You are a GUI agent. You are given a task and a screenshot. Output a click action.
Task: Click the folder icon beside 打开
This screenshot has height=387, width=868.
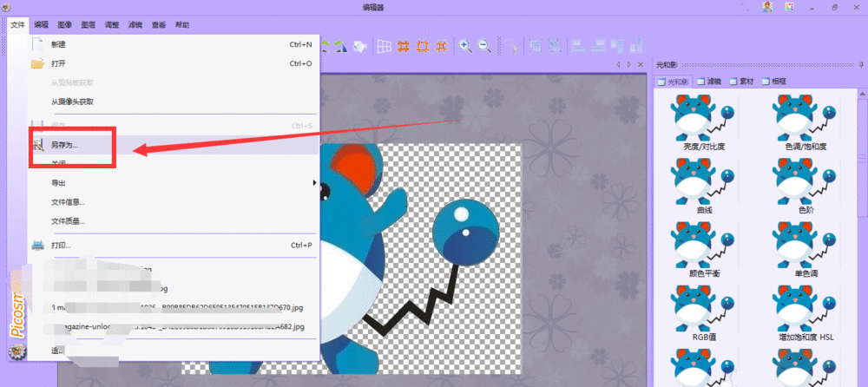point(37,63)
